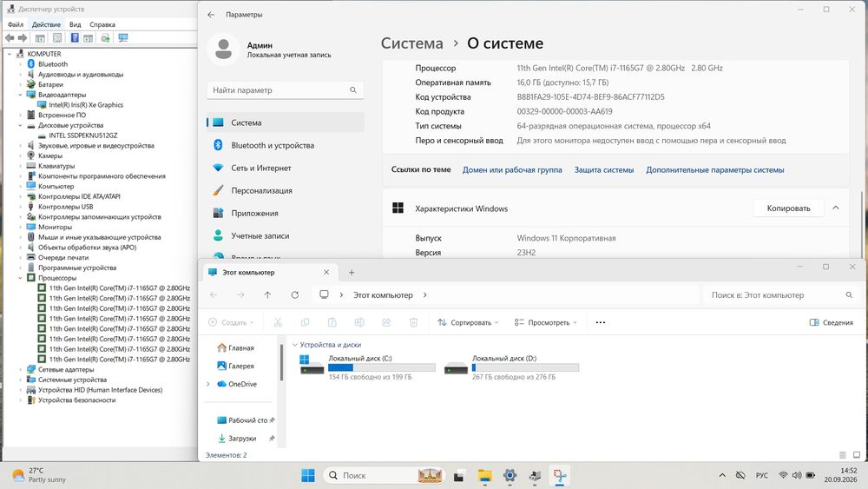Click the Update driver icon in Device Manager toolbar

click(105, 37)
